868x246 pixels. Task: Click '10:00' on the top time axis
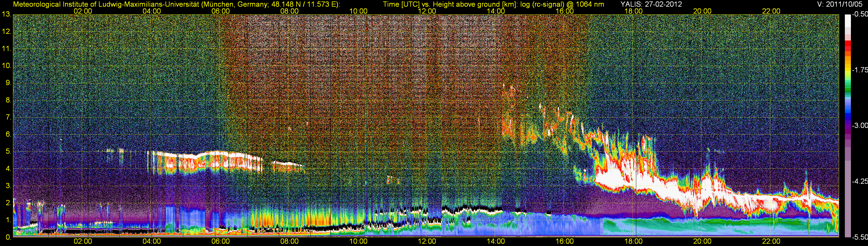358,11
